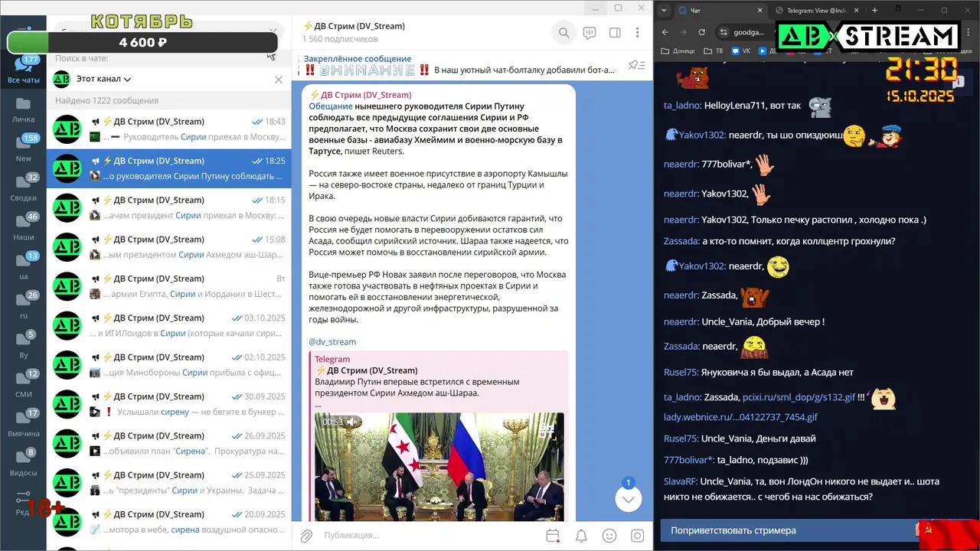Select the search result from 18:25
Image resolution: width=980 pixels, height=551 pixels.
169,168
